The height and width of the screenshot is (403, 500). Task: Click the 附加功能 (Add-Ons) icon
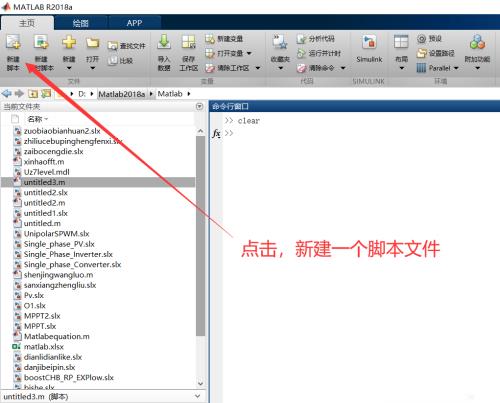(477, 42)
